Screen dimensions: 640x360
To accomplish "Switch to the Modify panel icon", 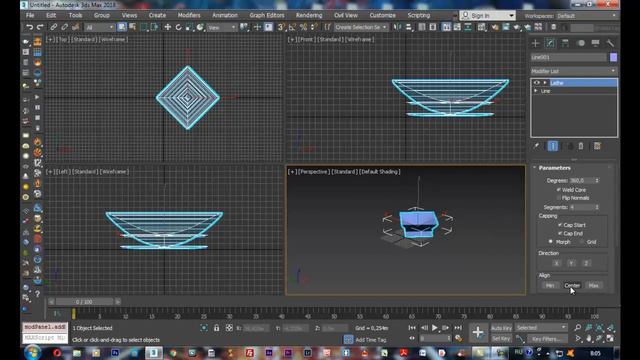I will point(550,43).
